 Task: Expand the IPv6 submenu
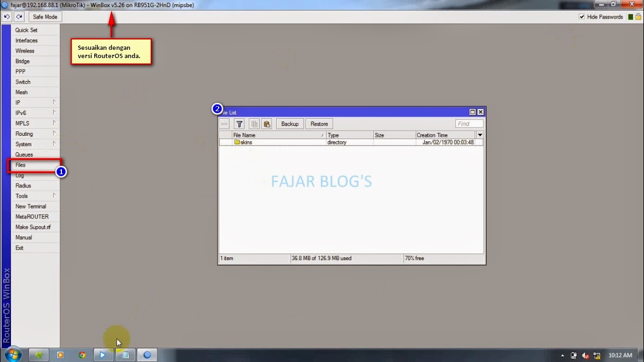35,113
